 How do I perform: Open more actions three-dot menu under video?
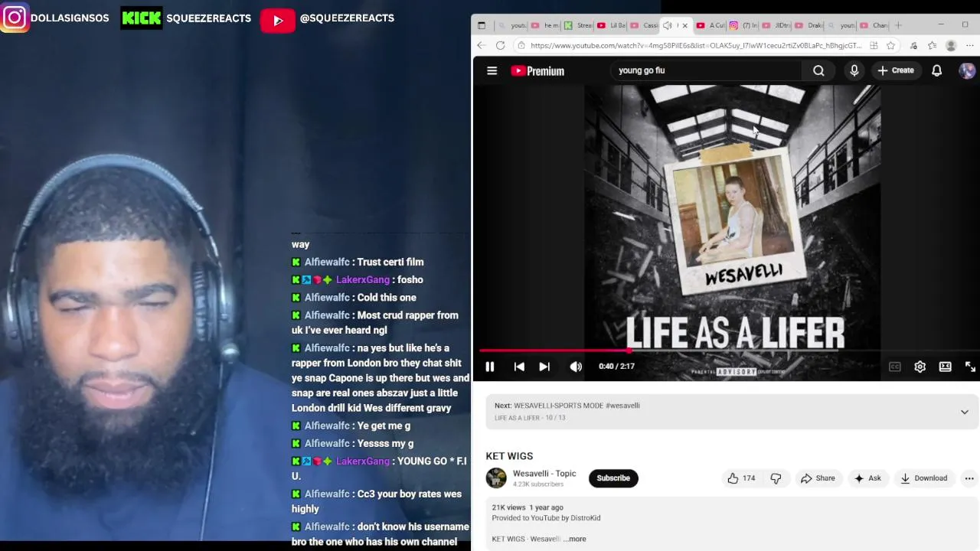point(969,478)
